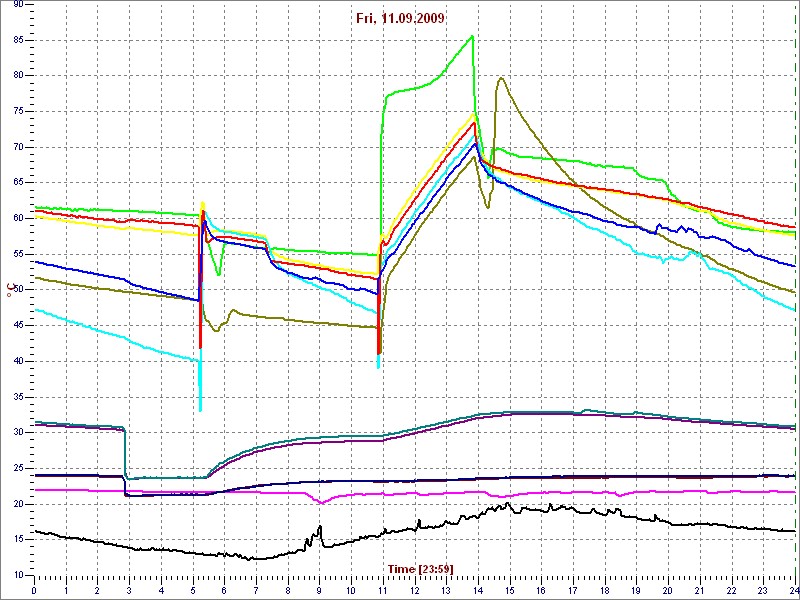Select the 50 temperature axis label
Viewport: 800px width, 600px height.
[18, 290]
